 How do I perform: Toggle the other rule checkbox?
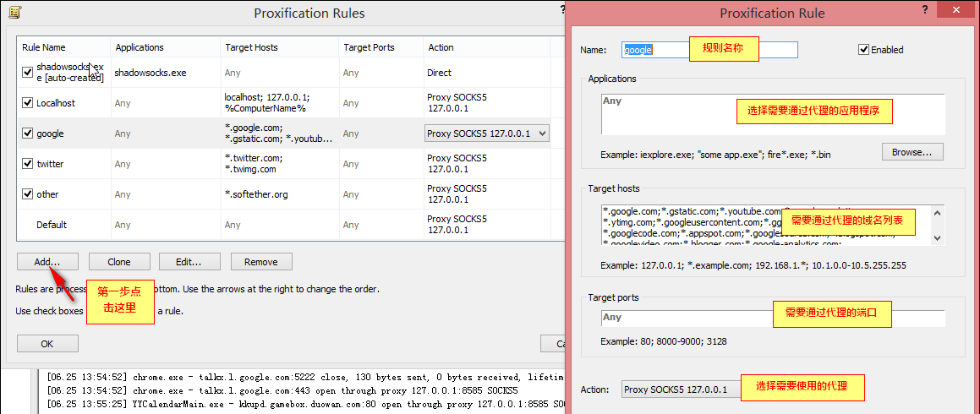tap(28, 194)
